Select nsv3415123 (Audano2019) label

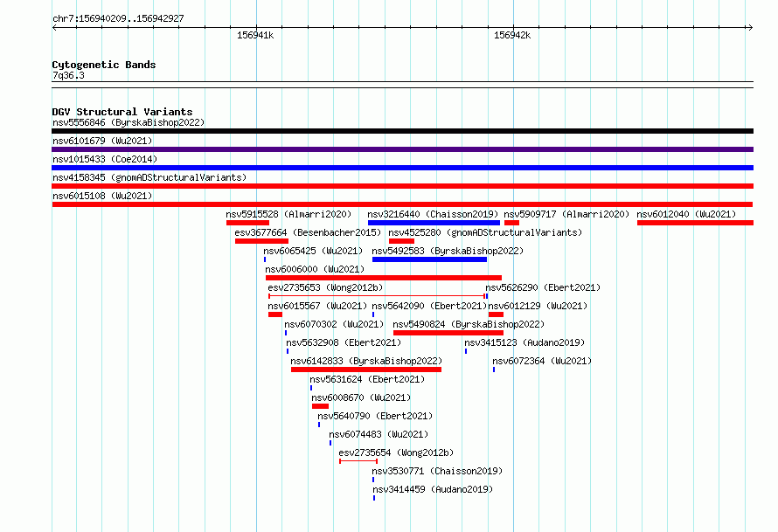click(524, 342)
